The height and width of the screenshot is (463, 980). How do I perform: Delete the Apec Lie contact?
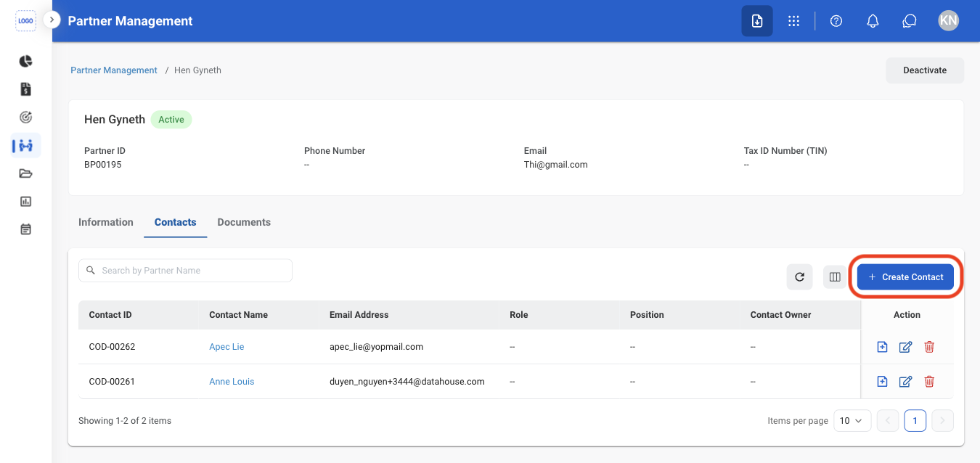tap(929, 347)
